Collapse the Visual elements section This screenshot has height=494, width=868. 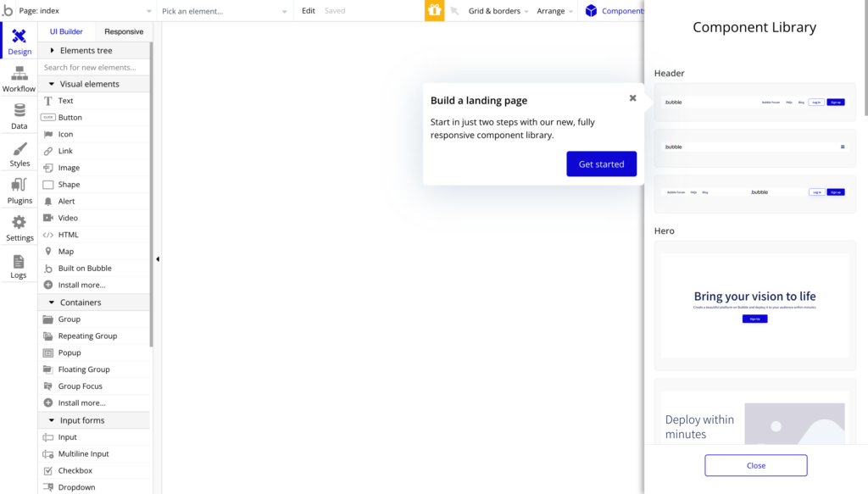[x=95, y=84]
